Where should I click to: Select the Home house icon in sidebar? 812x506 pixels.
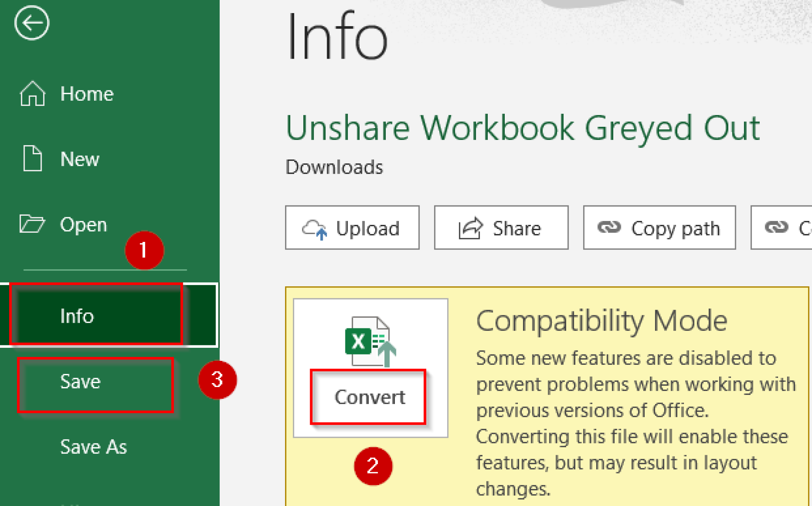[33, 94]
